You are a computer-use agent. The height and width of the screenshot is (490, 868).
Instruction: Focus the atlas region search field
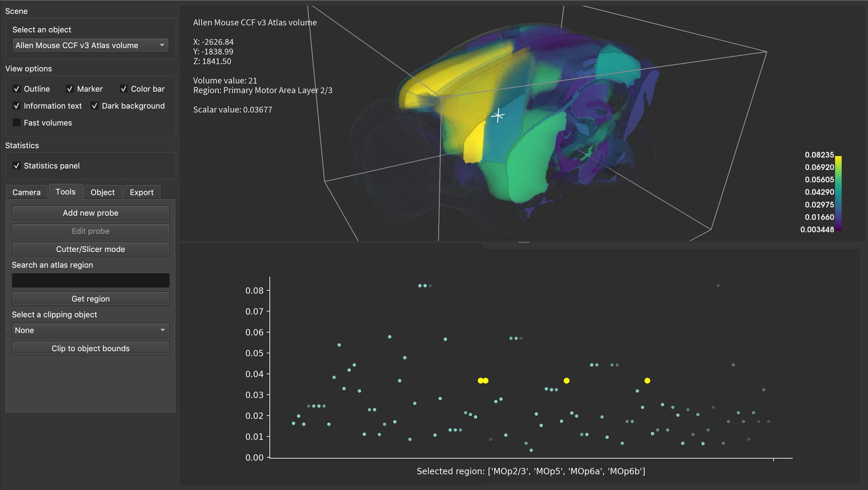click(90, 280)
